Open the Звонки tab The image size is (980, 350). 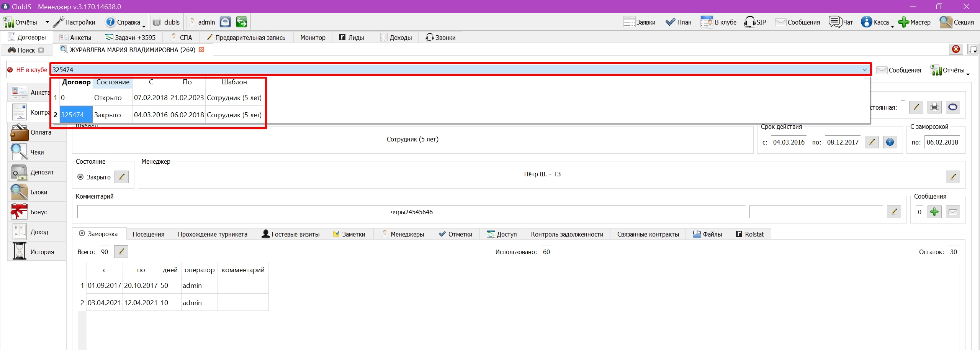point(440,38)
